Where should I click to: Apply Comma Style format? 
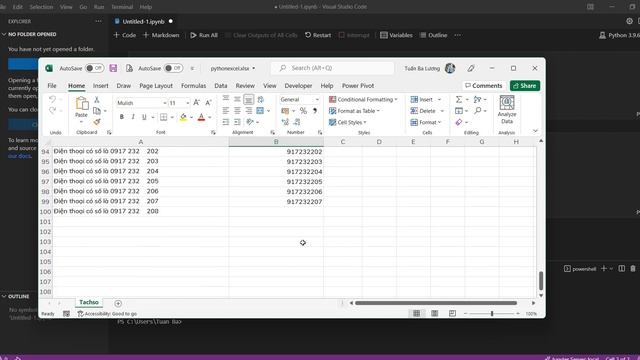click(315, 111)
